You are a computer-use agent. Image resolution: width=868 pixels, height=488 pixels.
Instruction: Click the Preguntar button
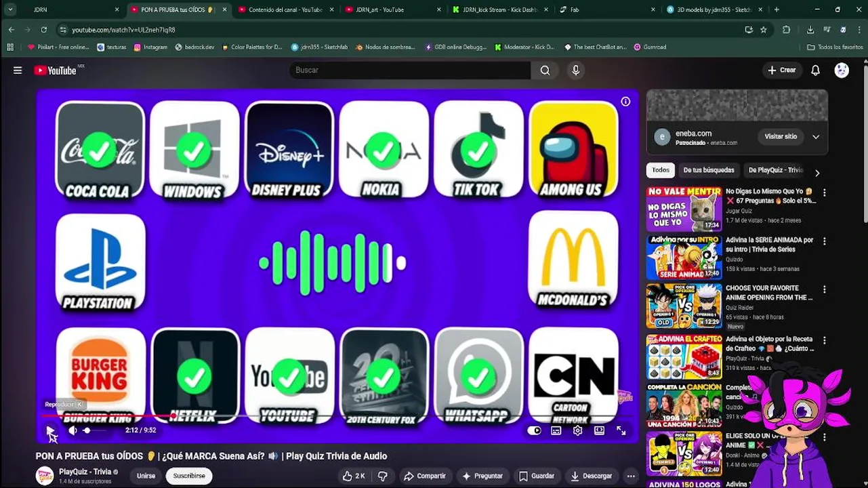(482, 476)
